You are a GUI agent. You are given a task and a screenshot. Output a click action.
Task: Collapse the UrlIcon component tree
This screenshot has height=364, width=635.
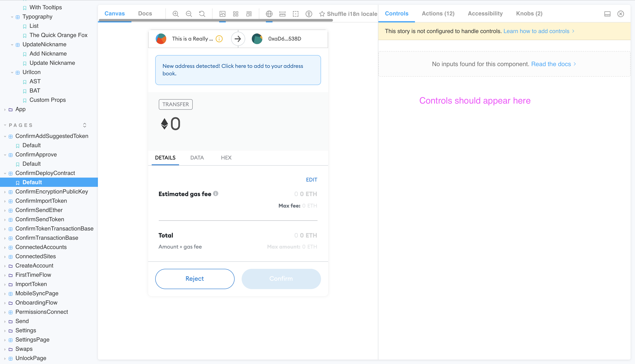click(12, 72)
